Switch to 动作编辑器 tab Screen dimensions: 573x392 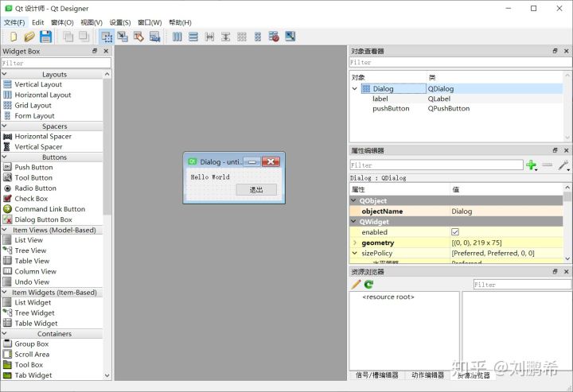tap(427, 375)
